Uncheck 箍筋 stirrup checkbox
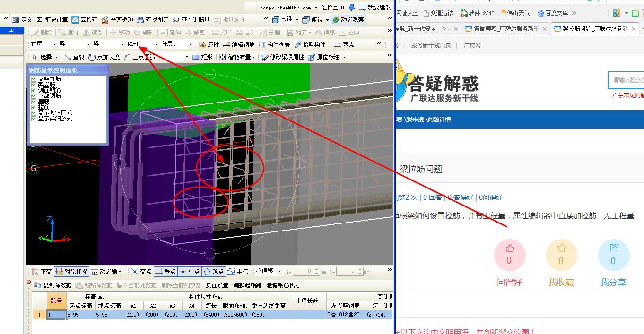 coord(34,102)
